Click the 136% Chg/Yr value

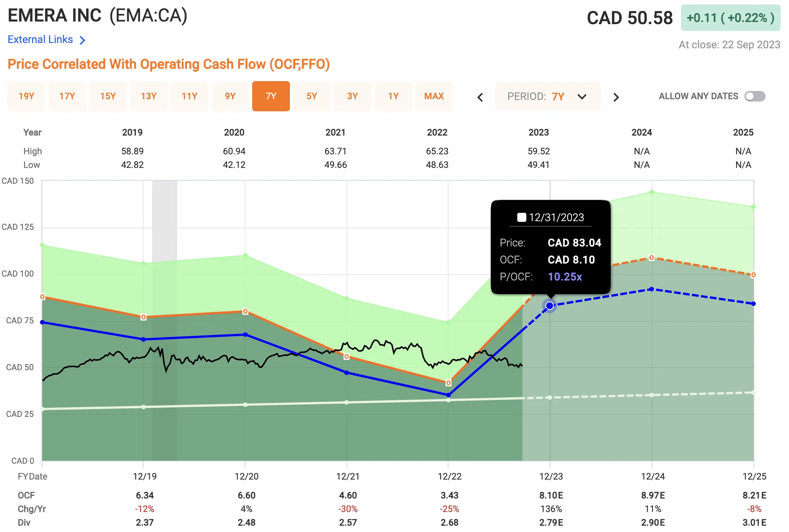click(551, 509)
